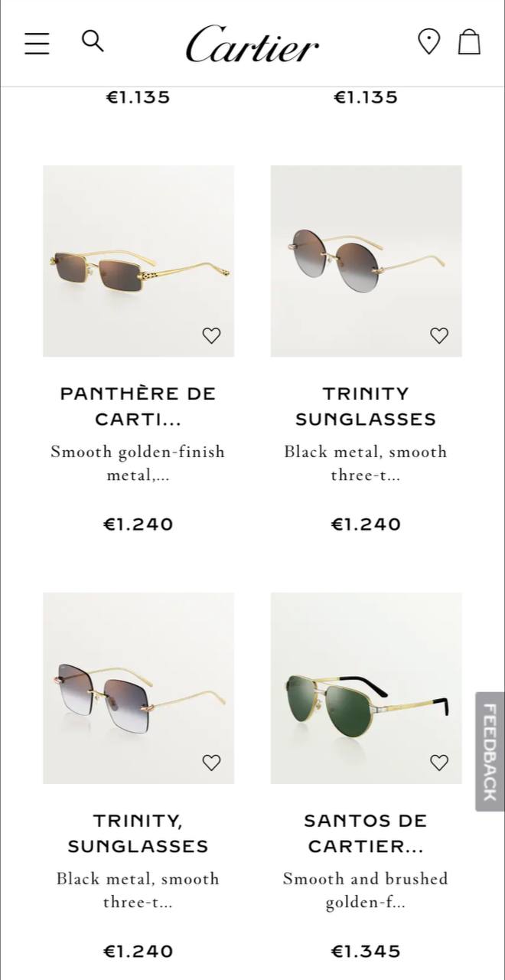Toggle wishlist heart on square Trinity sunglasses
Viewport: 505px width, 980px height.
(x=211, y=763)
